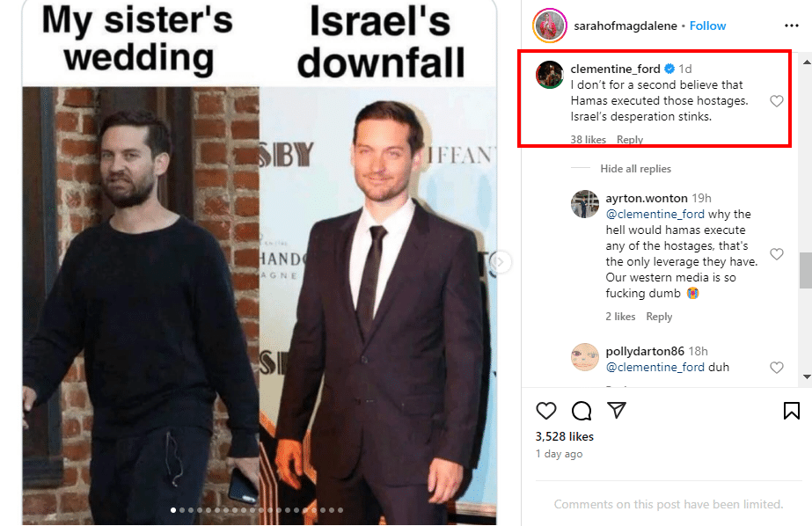Like pollydarton86's reply
The height and width of the screenshot is (526, 812).
776,368
